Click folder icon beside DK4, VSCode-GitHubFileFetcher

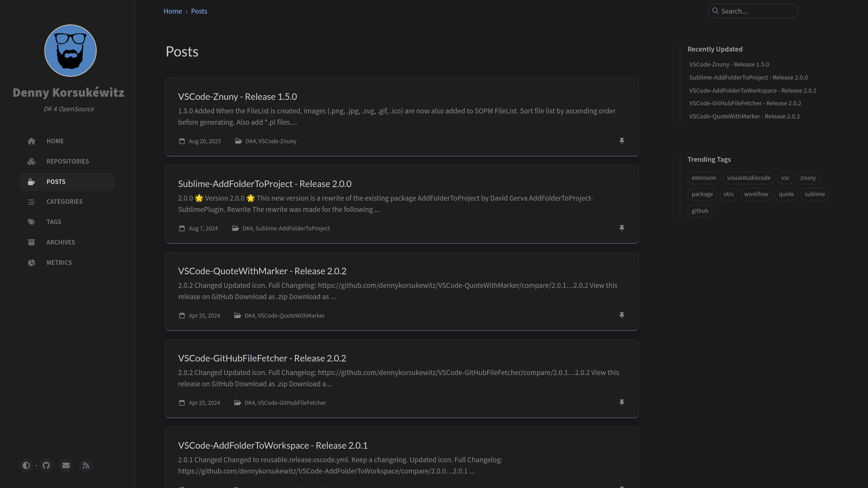coord(238,403)
